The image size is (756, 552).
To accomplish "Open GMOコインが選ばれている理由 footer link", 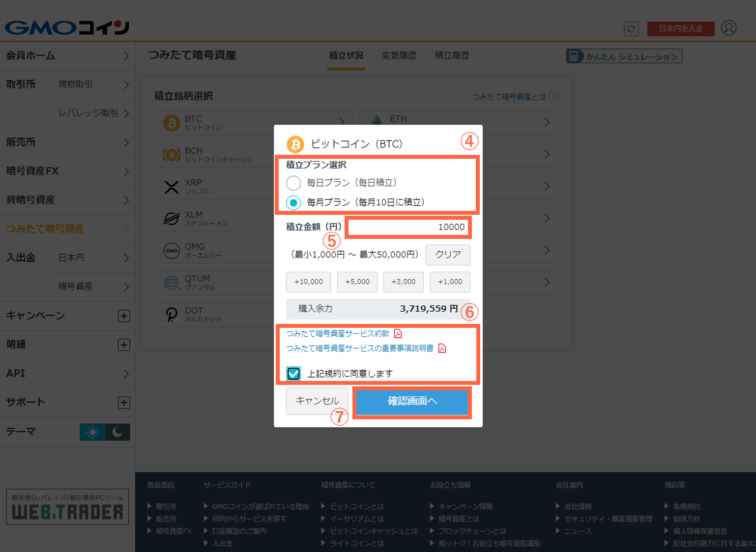I will (x=261, y=507).
